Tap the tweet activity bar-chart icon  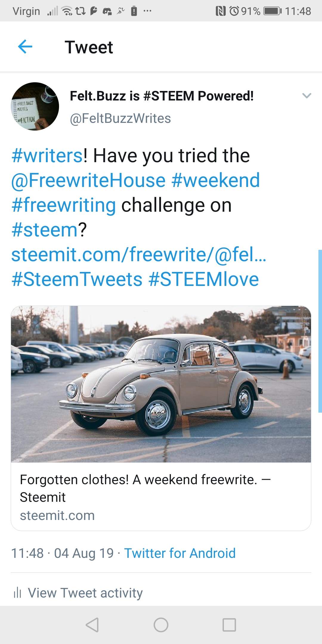(17, 593)
